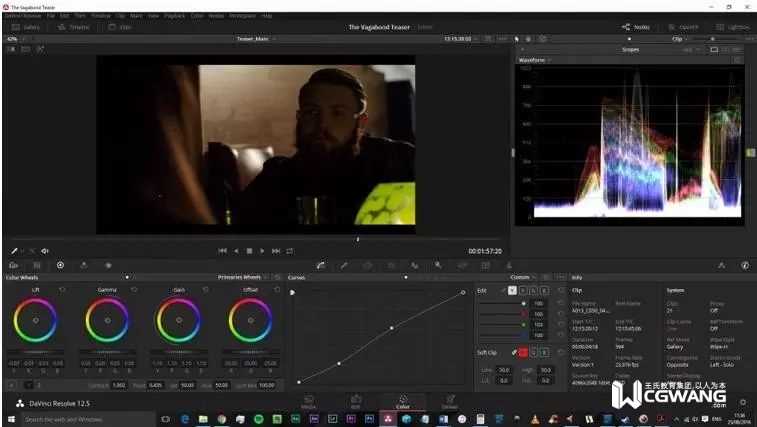Click the center of the Gain color wheel

(179, 320)
